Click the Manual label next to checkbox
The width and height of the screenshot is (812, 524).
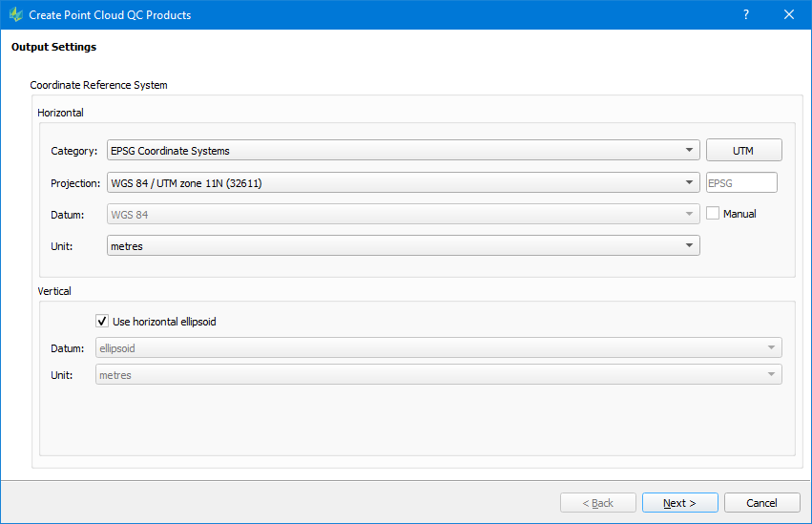(x=739, y=214)
